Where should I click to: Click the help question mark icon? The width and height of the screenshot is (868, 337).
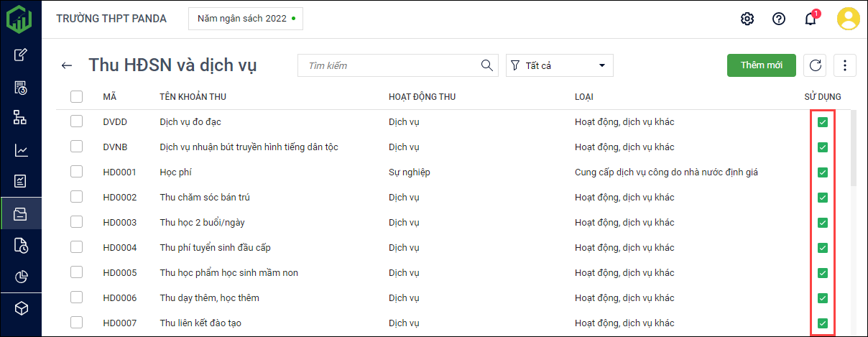pyautogui.click(x=778, y=19)
